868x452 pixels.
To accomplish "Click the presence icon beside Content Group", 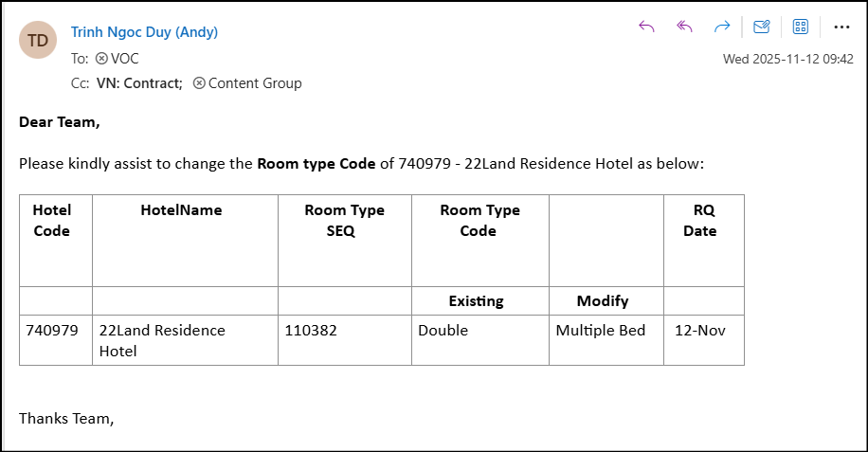I will pos(199,83).
